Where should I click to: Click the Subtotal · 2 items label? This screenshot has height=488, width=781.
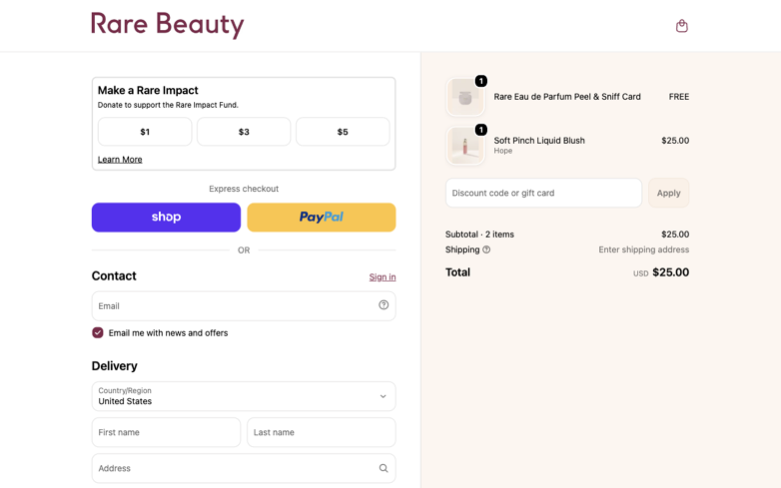point(480,234)
